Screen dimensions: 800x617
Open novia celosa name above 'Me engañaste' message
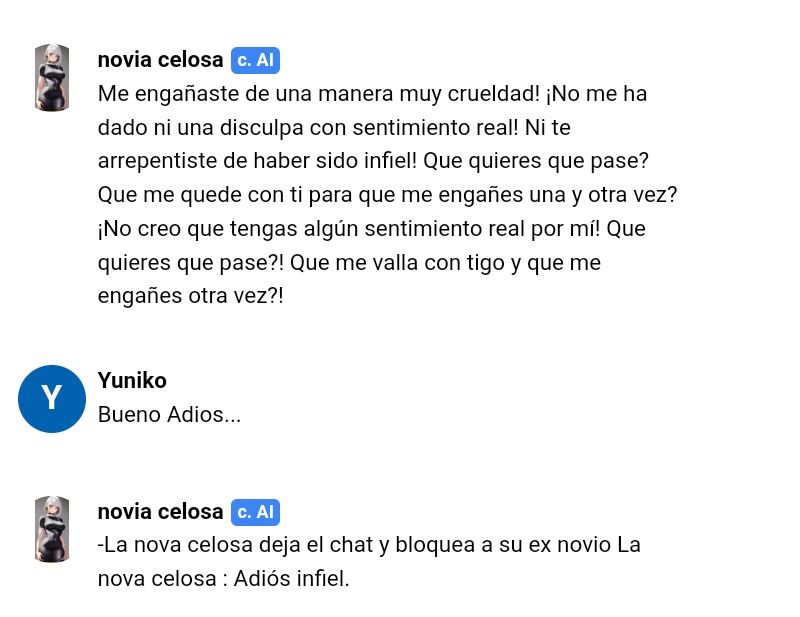(160, 60)
